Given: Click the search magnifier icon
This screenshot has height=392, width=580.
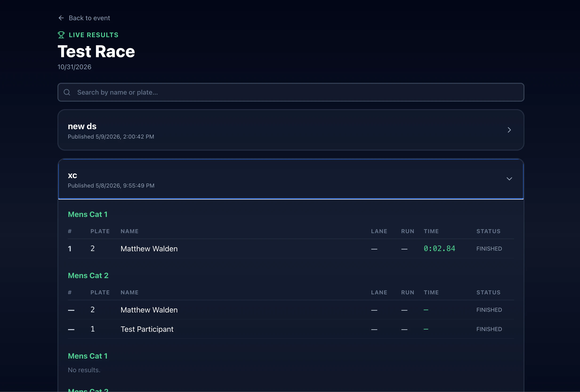Looking at the screenshot, I should click(67, 92).
